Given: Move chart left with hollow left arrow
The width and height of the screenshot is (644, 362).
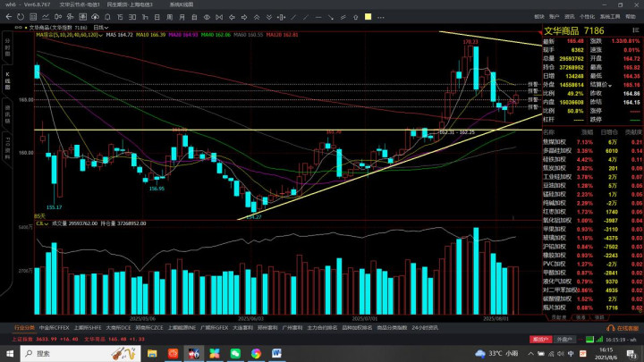Looking at the screenshot, I should click(x=232, y=17).
